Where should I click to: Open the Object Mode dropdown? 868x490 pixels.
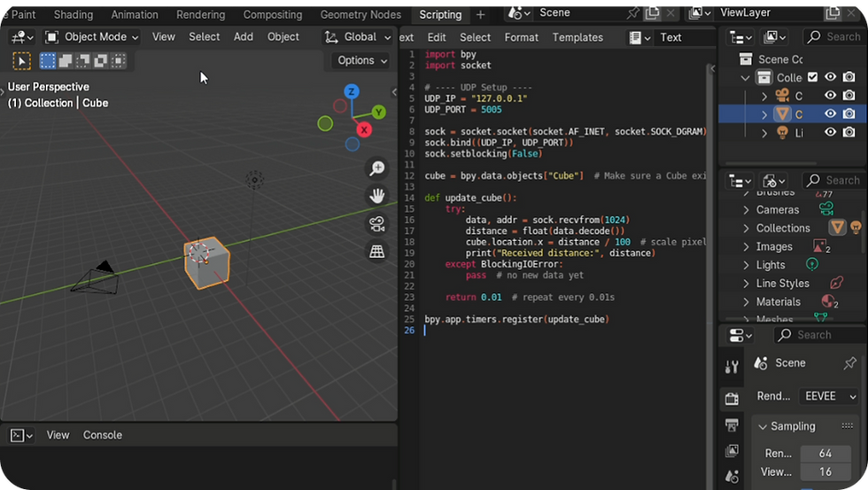[x=92, y=37]
